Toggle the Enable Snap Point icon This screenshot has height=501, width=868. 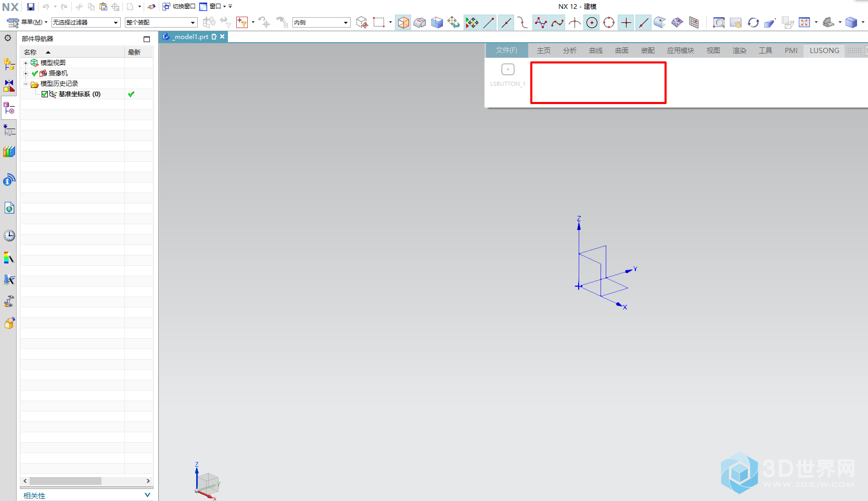click(471, 22)
